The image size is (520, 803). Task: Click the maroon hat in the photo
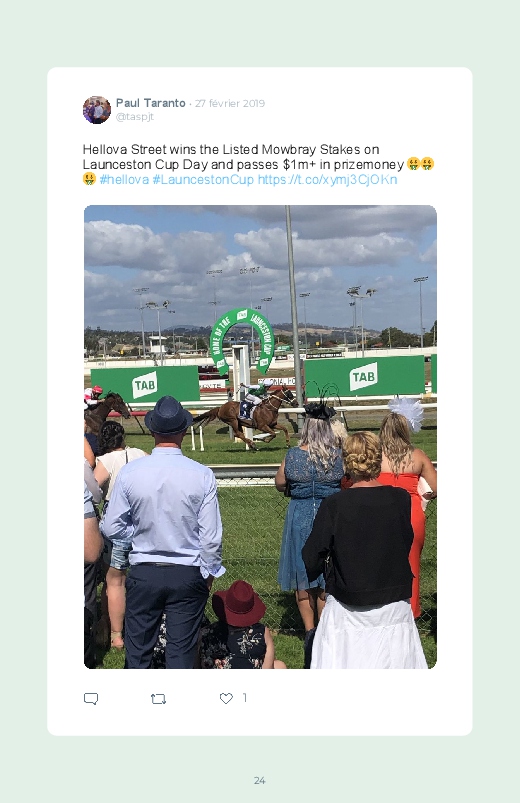click(x=239, y=603)
